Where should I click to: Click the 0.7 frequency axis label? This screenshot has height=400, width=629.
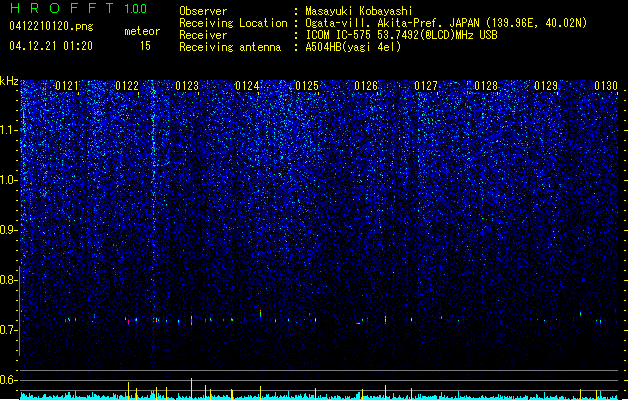click(x=8, y=330)
